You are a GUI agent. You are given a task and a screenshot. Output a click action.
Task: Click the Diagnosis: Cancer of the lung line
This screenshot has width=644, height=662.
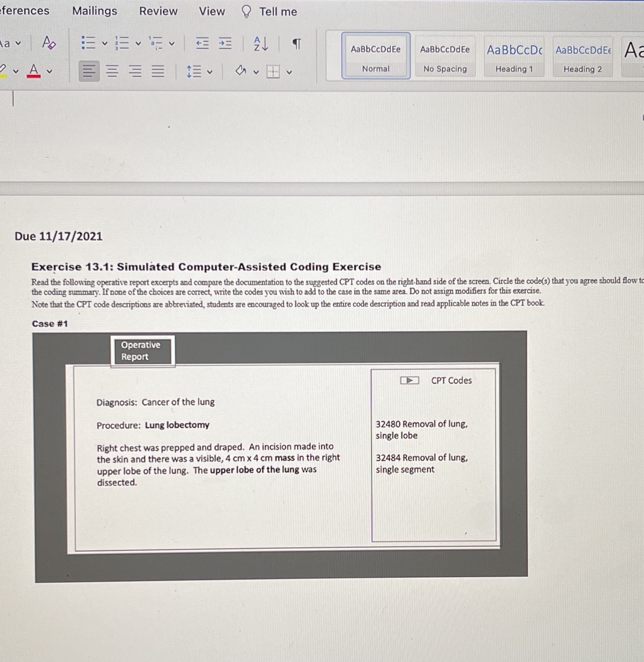pos(156,402)
